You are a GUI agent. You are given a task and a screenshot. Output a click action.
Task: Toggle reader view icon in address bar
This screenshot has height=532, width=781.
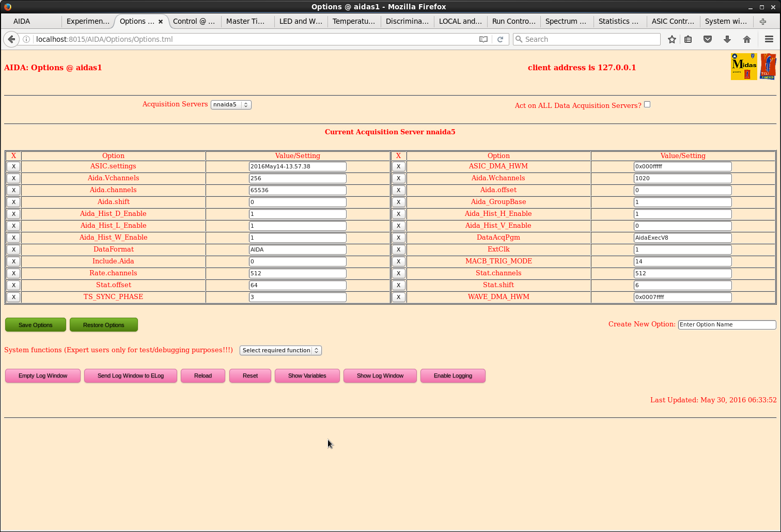click(x=483, y=39)
